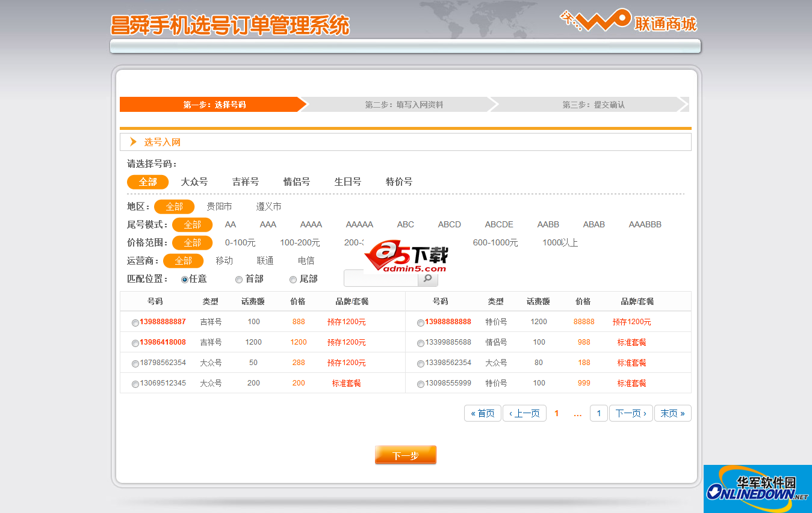812x513 pixels.
Task: Click the 上一页 pagination button
Action: 524,413
